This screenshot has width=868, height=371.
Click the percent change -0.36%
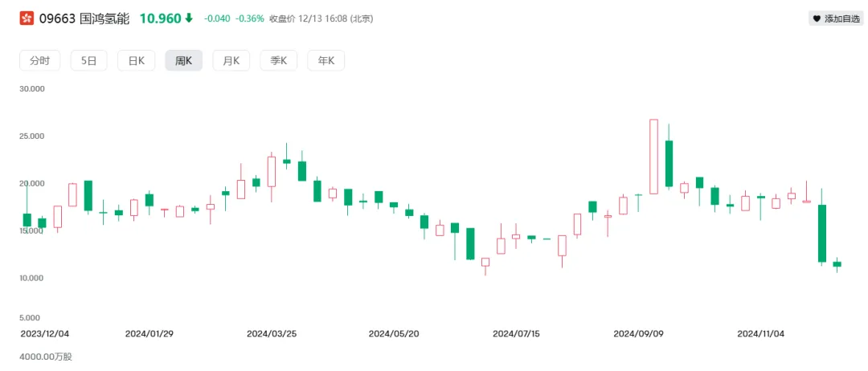pyautogui.click(x=250, y=18)
